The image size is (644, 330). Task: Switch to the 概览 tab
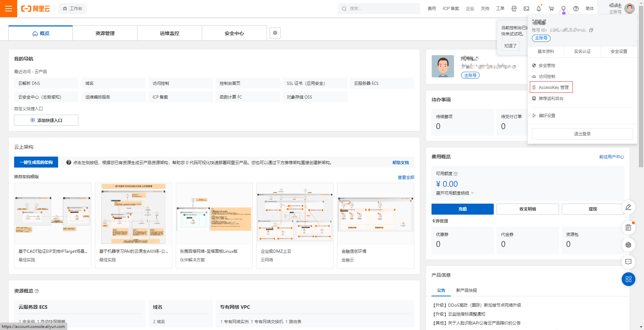[41, 33]
